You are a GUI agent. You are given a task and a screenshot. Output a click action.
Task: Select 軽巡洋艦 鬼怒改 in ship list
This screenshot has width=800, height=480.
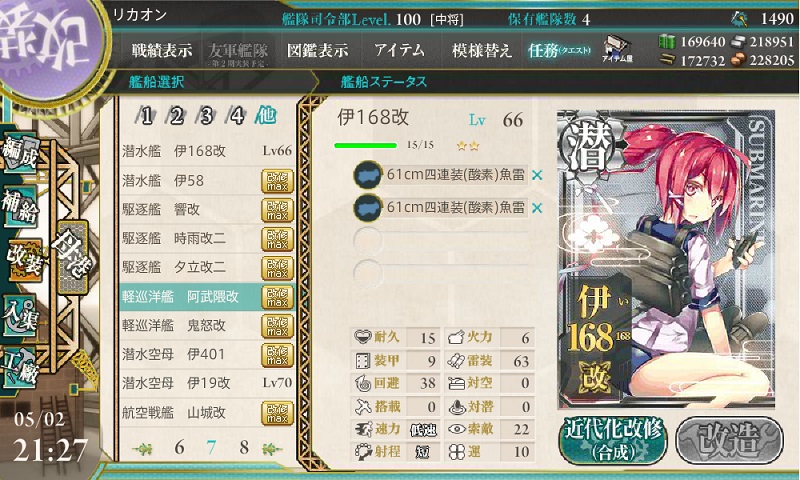(207, 325)
